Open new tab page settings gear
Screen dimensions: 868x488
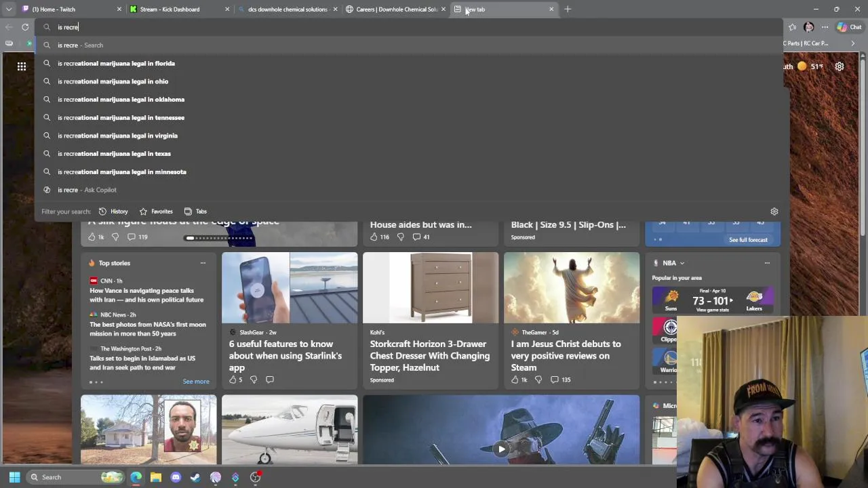[840, 66]
